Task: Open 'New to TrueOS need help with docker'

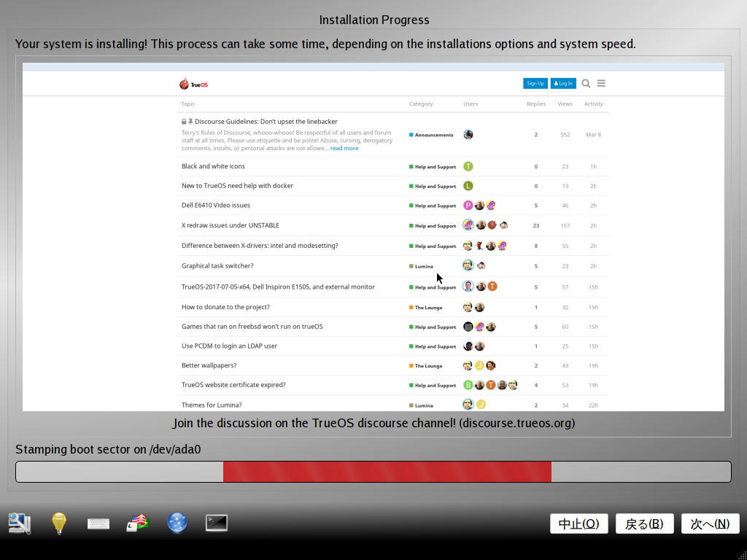Action: [237, 186]
